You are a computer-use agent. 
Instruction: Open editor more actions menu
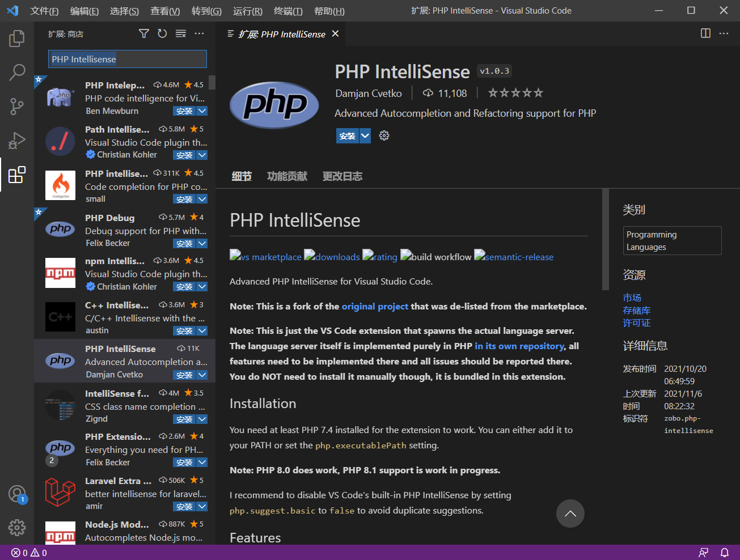tap(724, 33)
